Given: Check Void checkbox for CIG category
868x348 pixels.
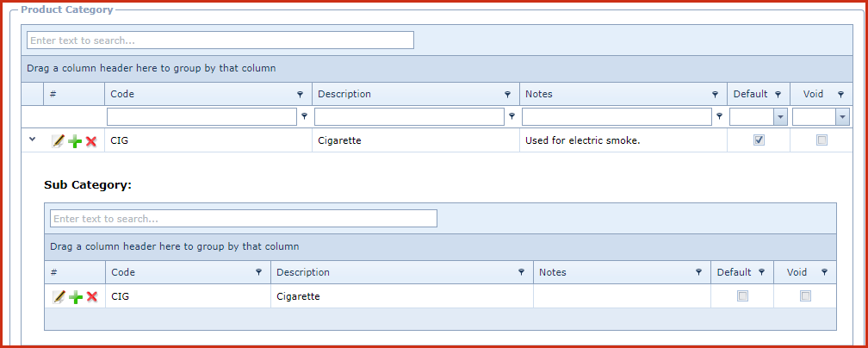Looking at the screenshot, I should pyautogui.click(x=822, y=140).
